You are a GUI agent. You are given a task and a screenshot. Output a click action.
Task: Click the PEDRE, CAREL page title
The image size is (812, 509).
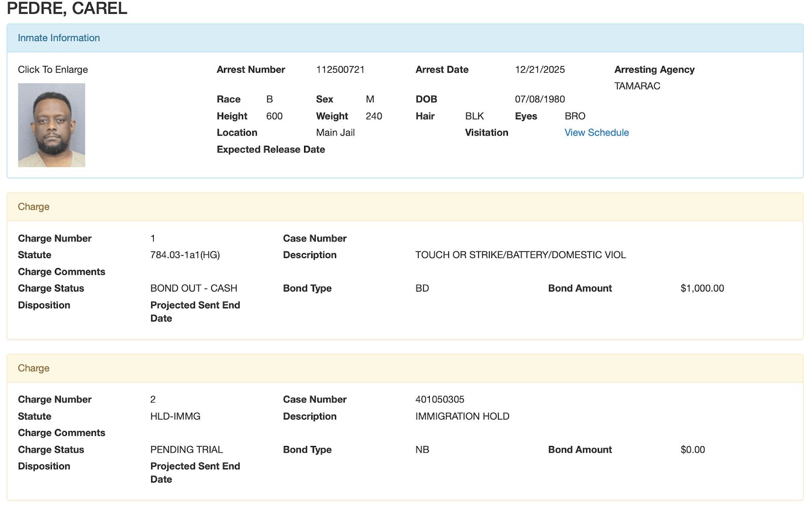click(x=67, y=9)
